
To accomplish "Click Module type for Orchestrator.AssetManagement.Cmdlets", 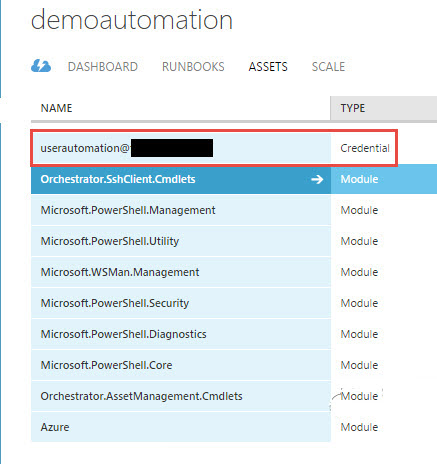I will (x=359, y=396).
